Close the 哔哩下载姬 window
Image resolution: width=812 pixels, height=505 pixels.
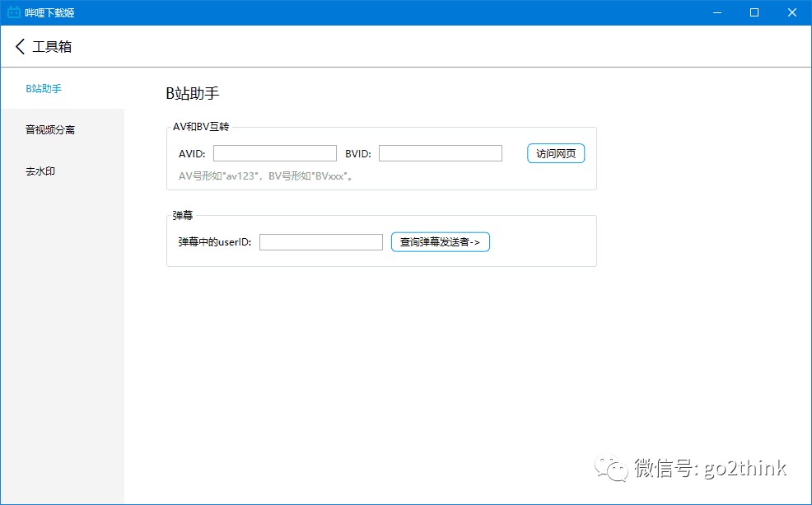click(792, 12)
